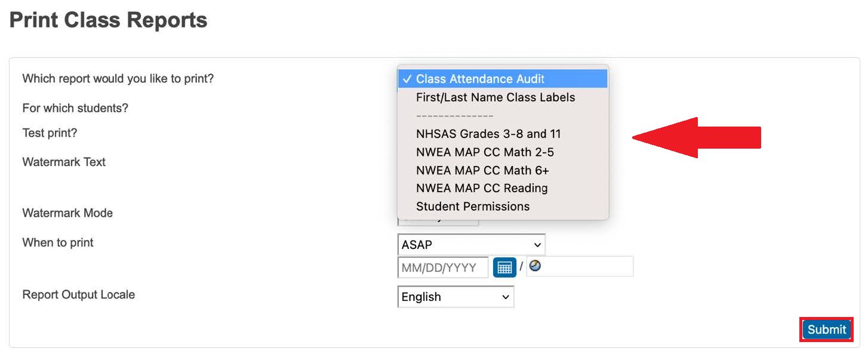
Task: Click the "Test print?" label
Action: click(x=50, y=133)
